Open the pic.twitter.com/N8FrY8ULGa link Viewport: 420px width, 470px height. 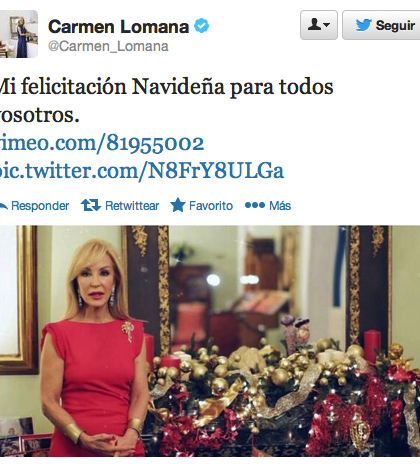tap(142, 171)
